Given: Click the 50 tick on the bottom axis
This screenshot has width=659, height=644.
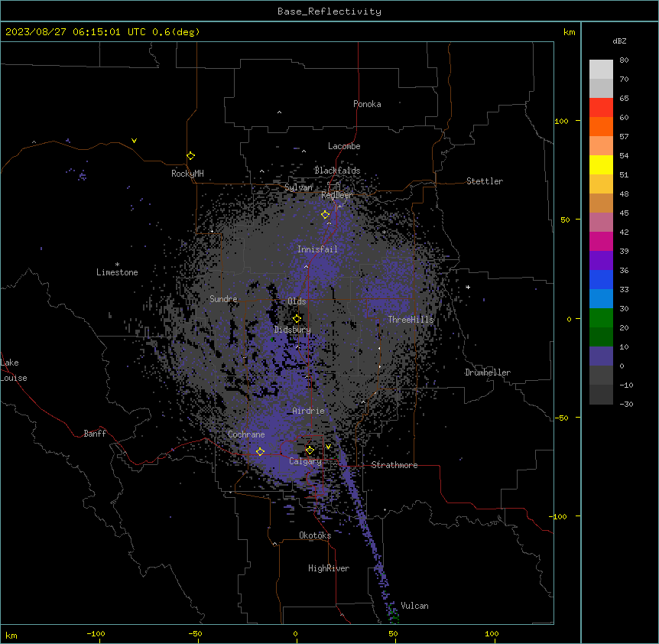Looking at the screenshot, I should click(x=394, y=634).
